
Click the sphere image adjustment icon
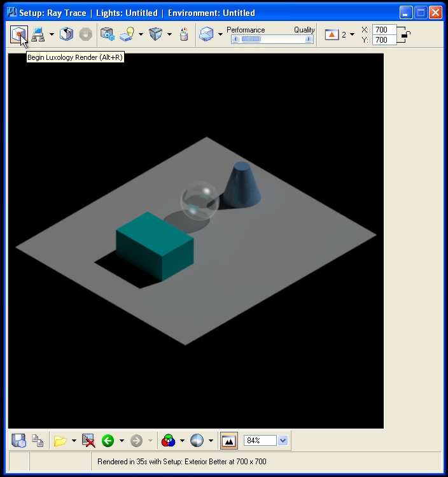(x=197, y=441)
